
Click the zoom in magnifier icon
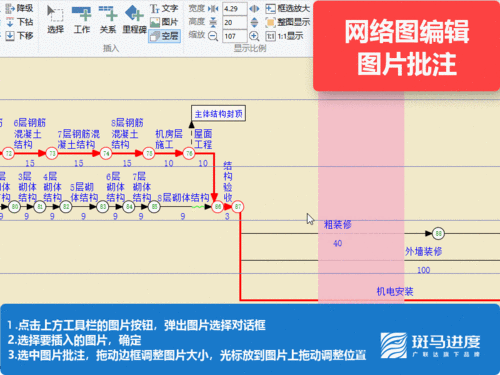coord(254,36)
